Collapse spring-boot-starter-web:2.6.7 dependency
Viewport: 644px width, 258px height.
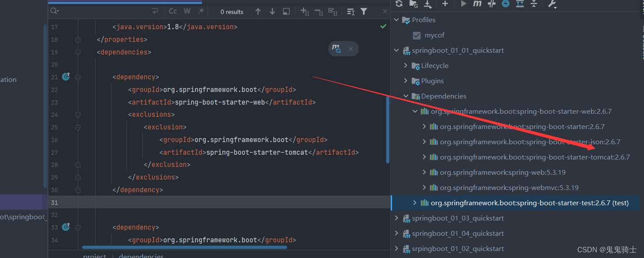click(x=415, y=111)
